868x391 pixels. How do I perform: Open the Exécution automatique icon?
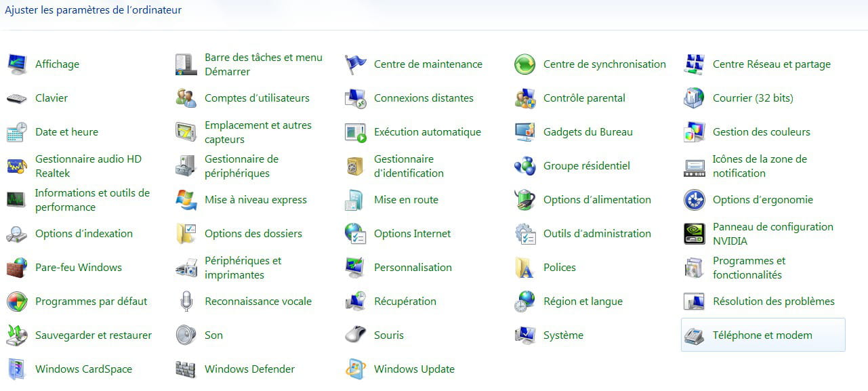point(356,132)
